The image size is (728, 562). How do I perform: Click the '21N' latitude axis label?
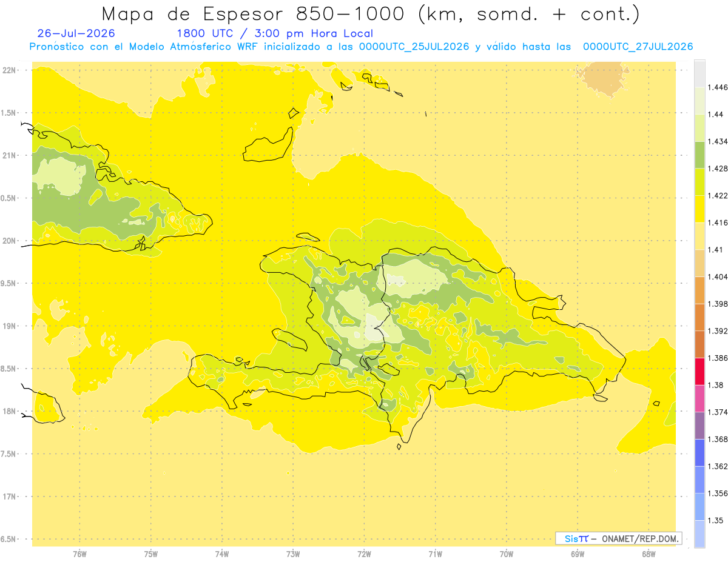pos(8,155)
